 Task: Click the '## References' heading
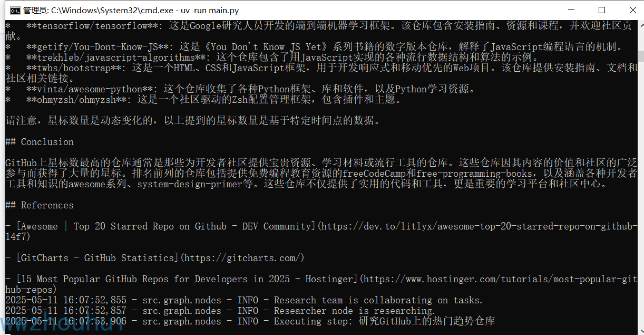coord(40,205)
